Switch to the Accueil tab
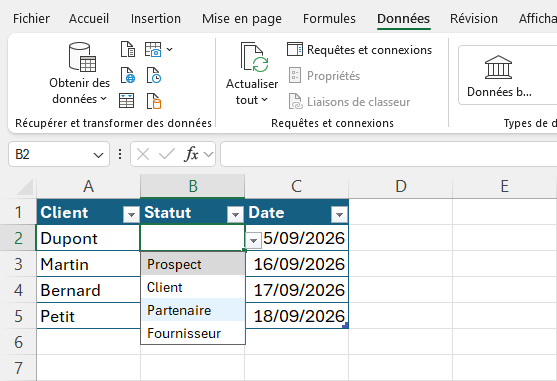 (89, 18)
